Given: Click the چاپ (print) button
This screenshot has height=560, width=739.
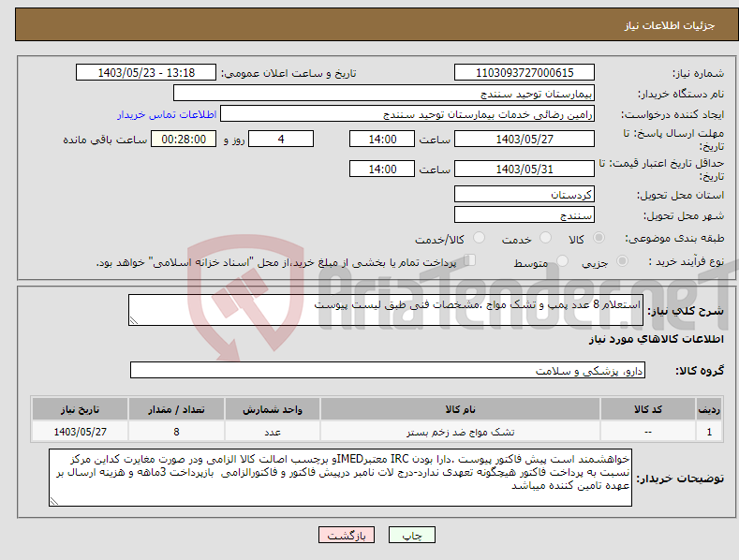Looking at the screenshot, I should pyautogui.click(x=411, y=535).
